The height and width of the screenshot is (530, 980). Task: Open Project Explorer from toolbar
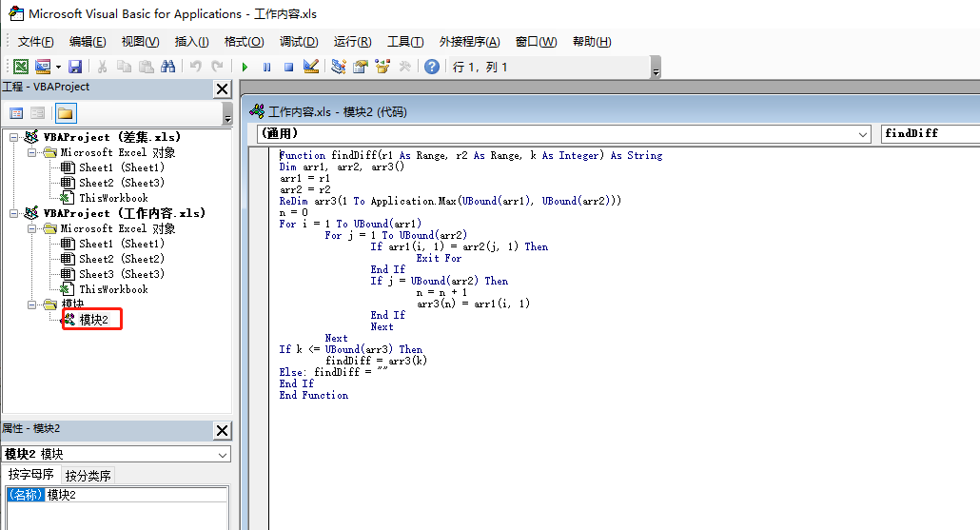pyautogui.click(x=338, y=67)
